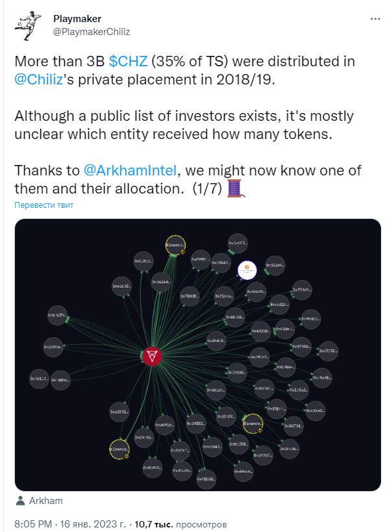392x532 pixels.
Task: Click the white circular node in graph
Action: coord(247,270)
